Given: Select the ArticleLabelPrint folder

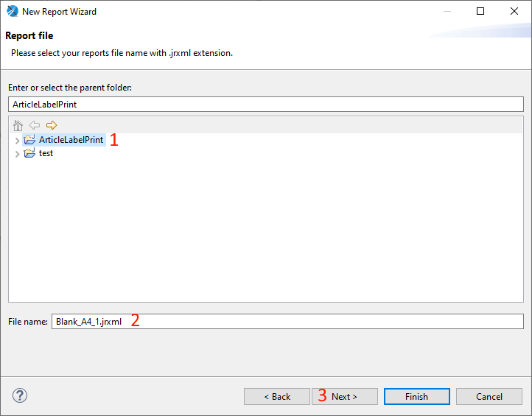Looking at the screenshot, I should pos(71,139).
